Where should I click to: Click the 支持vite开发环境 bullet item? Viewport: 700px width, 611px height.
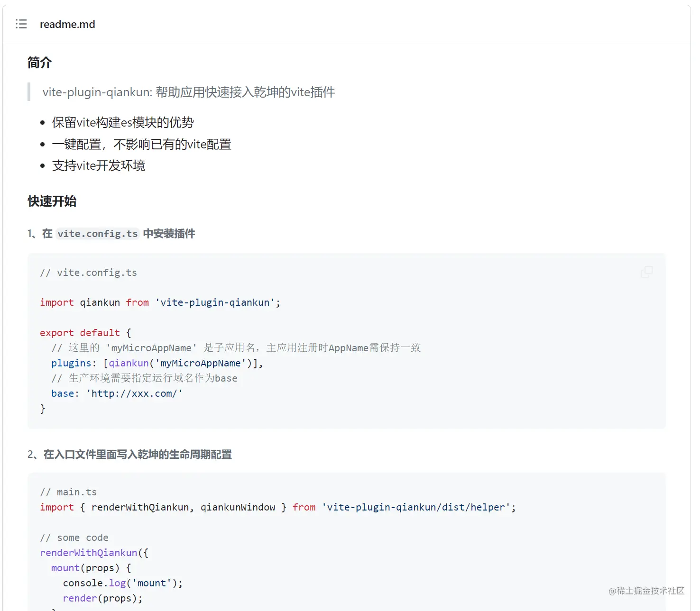(98, 165)
